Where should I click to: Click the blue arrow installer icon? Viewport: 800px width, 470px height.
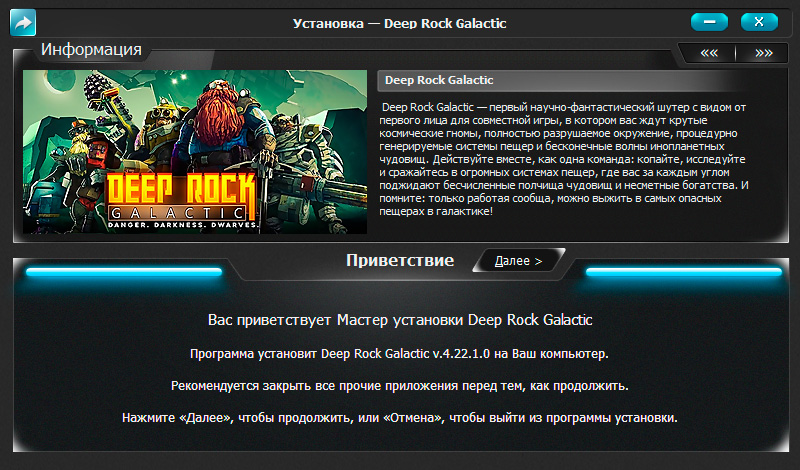[x=23, y=22]
